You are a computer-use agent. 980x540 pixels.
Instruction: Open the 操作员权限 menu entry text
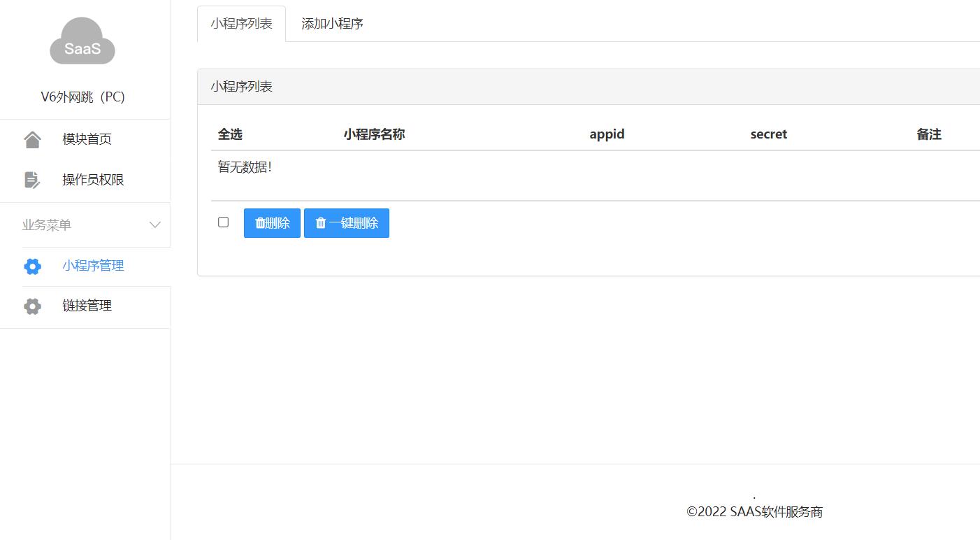93,180
